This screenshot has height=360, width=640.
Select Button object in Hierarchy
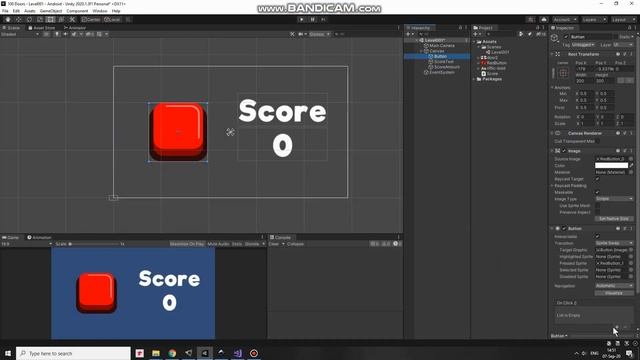click(x=440, y=56)
